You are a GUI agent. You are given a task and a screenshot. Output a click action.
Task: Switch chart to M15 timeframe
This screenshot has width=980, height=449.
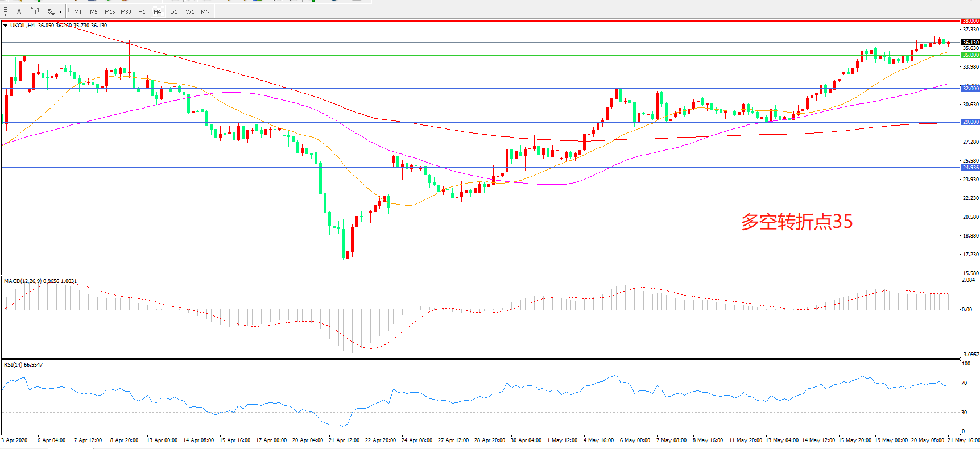(x=110, y=11)
